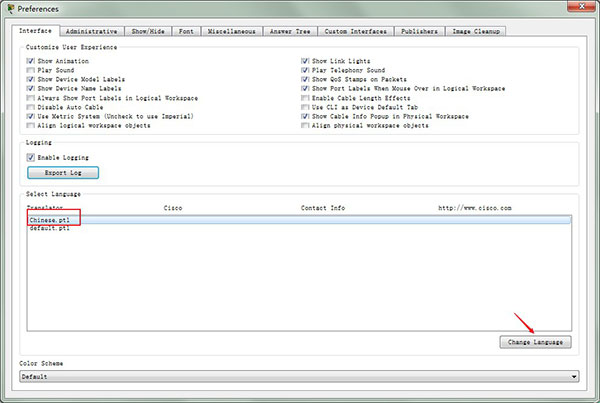Click the Change Language button
The height and width of the screenshot is (403, 600).
pyautogui.click(x=535, y=342)
